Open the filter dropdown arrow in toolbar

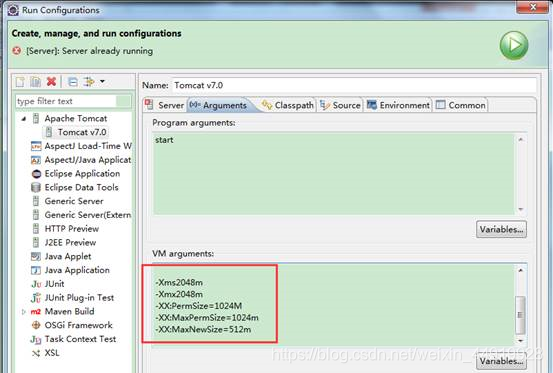pyautogui.click(x=102, y=81)
